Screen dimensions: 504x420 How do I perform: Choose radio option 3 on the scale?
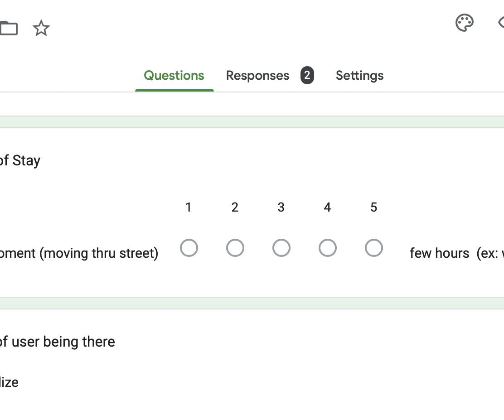[x=281, y=248]
